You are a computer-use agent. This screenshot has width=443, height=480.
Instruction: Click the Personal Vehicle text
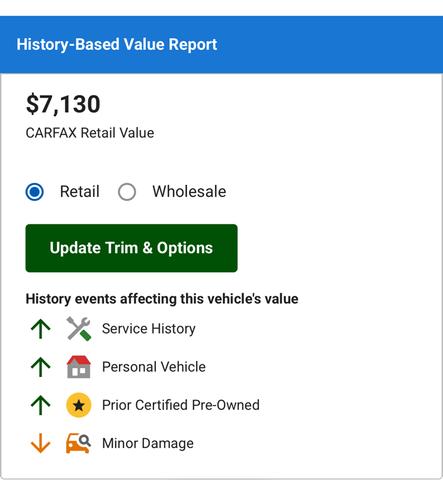(x=154, y=367)
